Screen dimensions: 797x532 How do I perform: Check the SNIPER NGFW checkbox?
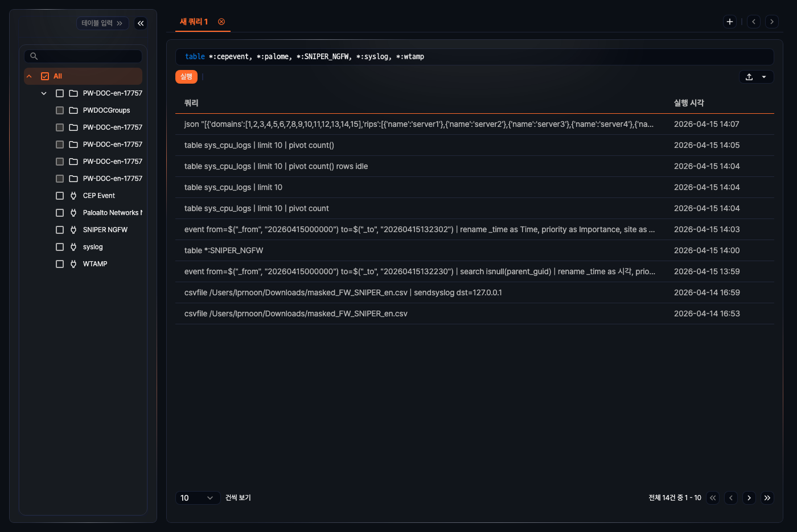[60, 230]
